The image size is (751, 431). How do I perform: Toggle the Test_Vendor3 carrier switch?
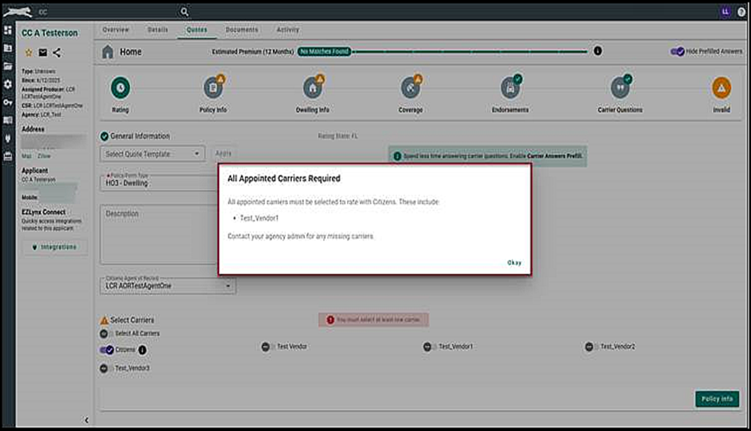[x=106, y=368]
